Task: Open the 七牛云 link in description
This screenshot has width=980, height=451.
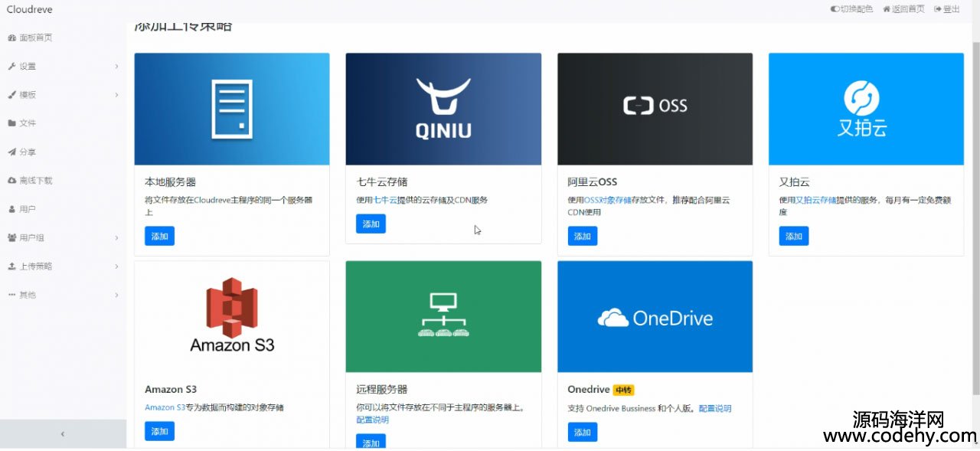Action: [x=385, y=200]
